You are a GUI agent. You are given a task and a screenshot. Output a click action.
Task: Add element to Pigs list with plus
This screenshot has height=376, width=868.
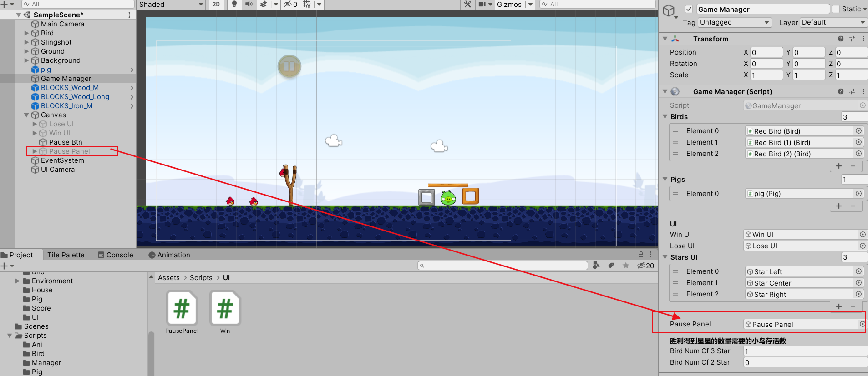[x=839, y=206]
